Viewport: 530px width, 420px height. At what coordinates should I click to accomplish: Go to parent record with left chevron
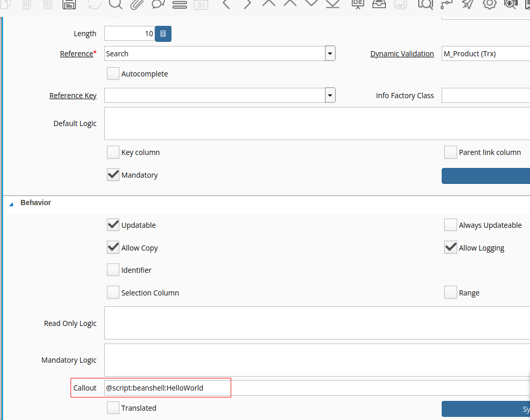click(x=226, y=4)
